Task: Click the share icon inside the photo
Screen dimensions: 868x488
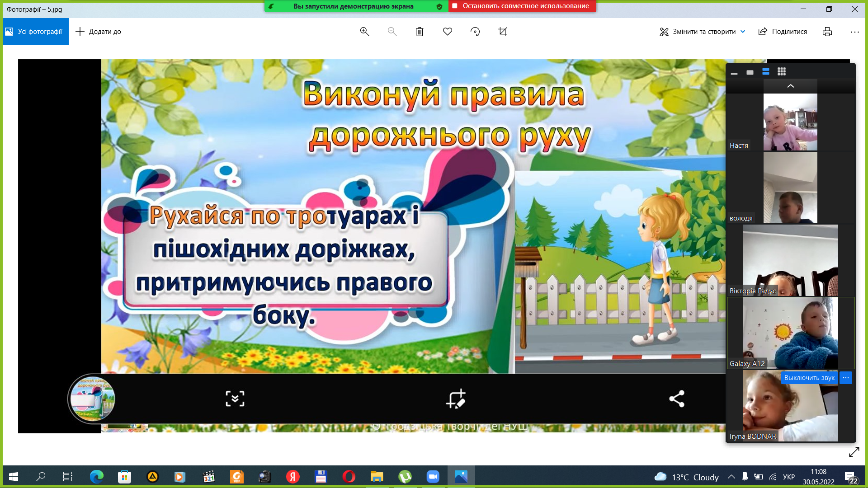Action: (x=677, y=399)
